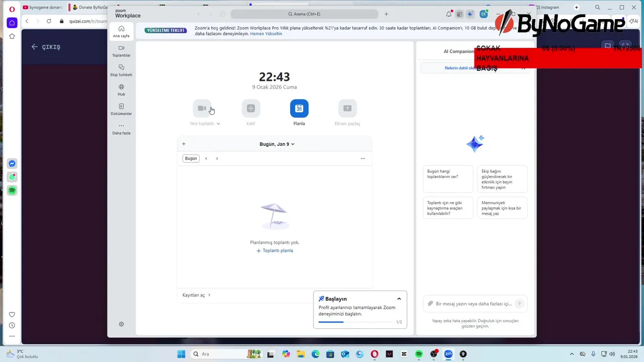Open Zoom notifications bell
Screen dimensions: 644x362
[x=449, y=14]
